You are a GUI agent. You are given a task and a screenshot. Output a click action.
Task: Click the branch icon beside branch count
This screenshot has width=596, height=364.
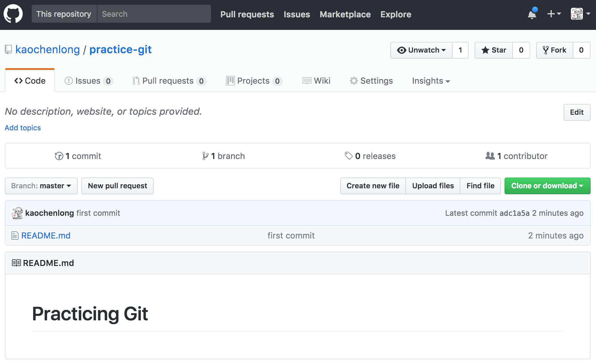205,156
